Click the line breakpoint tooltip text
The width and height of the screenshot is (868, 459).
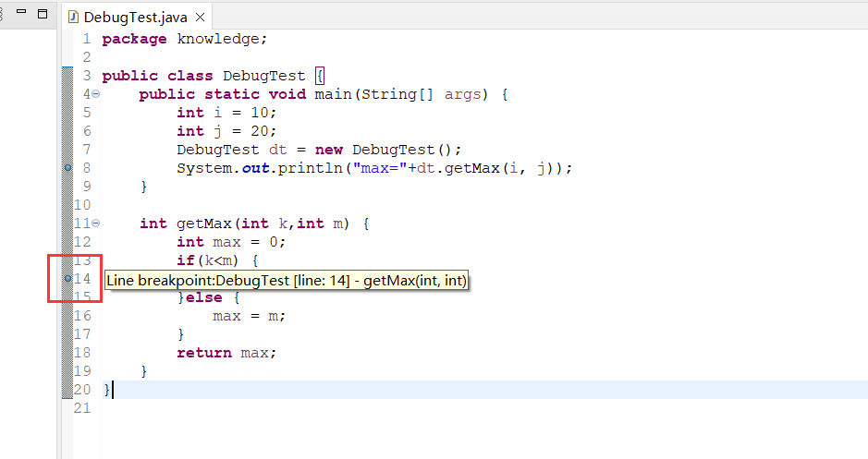pyautogui.click(x=287, y=281)
